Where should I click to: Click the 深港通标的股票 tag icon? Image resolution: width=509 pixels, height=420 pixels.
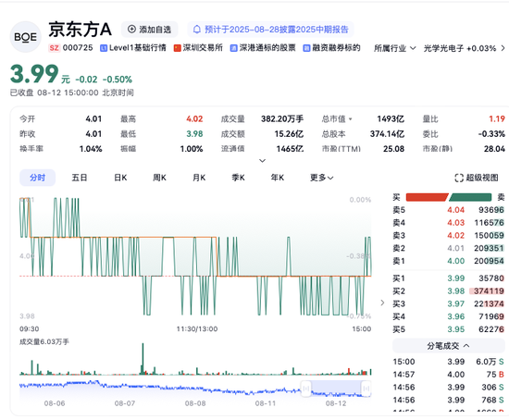tap(234, 48)
